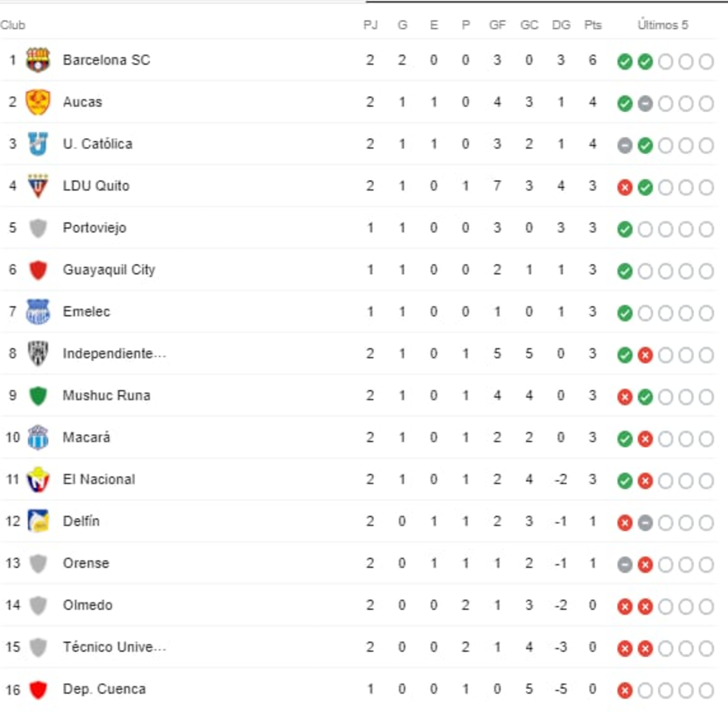Click Barcelona SC's first green win indicator
The image size is (728, 728).
pyautogui.click(x=624, y=61)
